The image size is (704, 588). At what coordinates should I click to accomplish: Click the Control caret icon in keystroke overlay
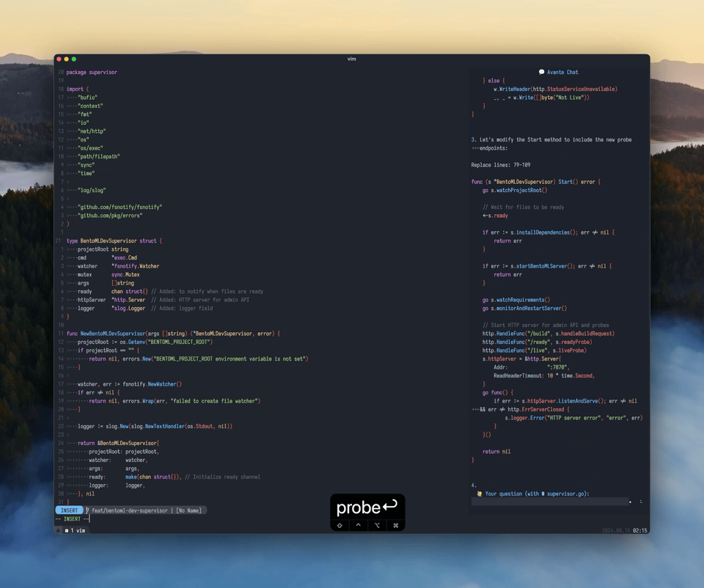[x=358, y=525]
